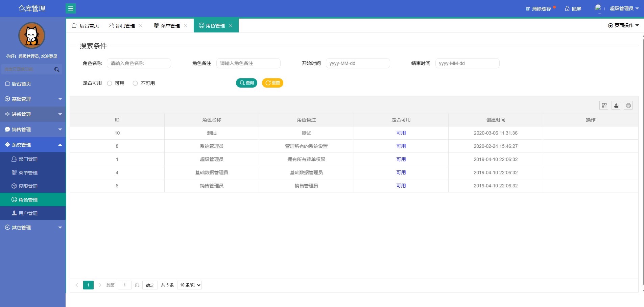Viewport: 644px width, 307px height.
Task: Open the 页面操作 dropdown
Action: tap(623, 26)
